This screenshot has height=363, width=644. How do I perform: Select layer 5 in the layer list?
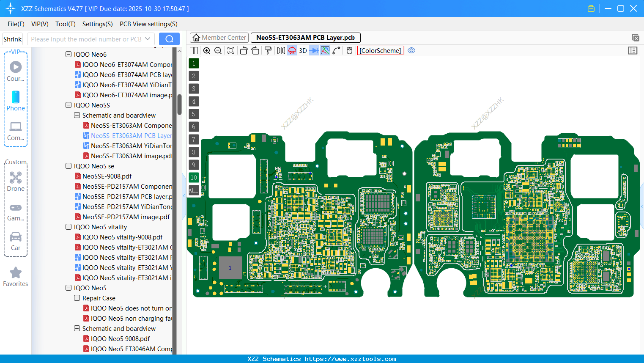coord(194,114)
